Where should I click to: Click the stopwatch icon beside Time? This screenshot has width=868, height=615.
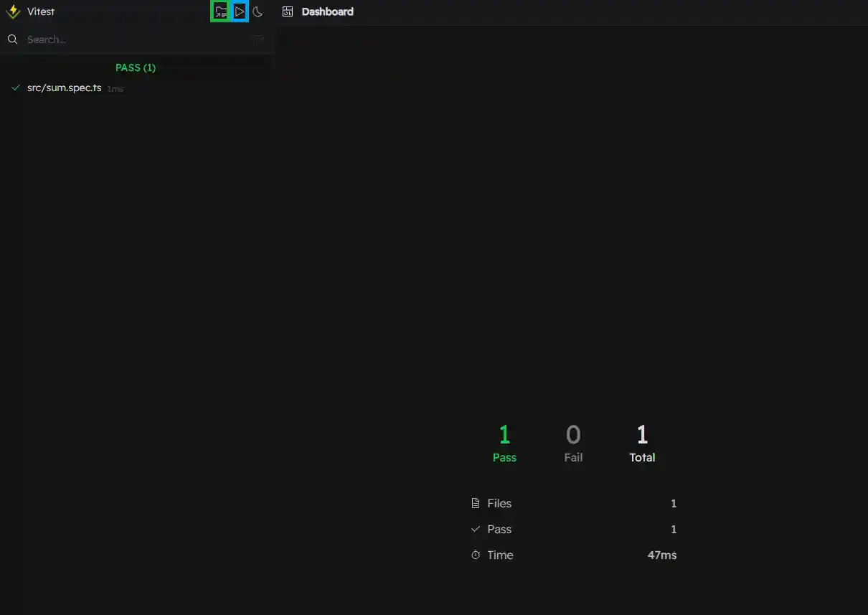475,555
